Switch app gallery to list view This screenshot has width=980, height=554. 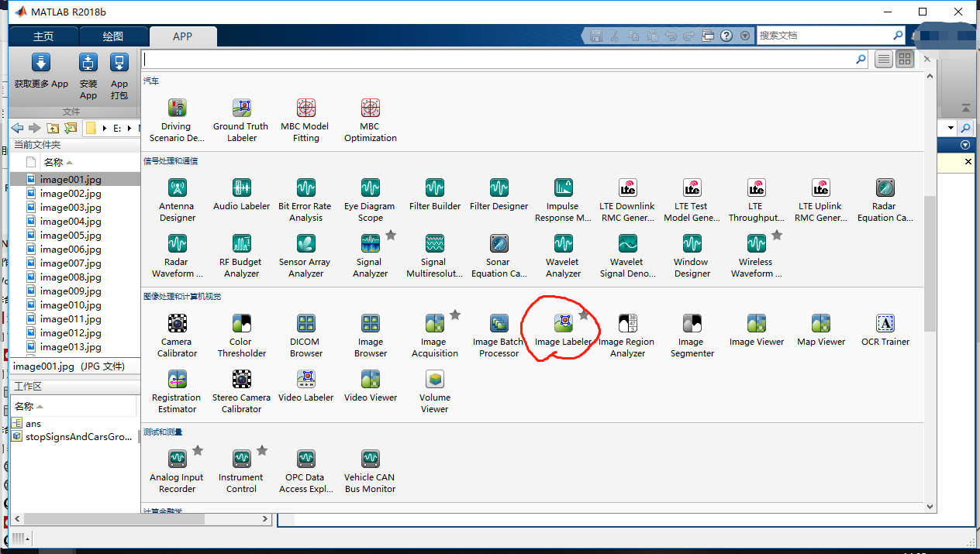883,59
